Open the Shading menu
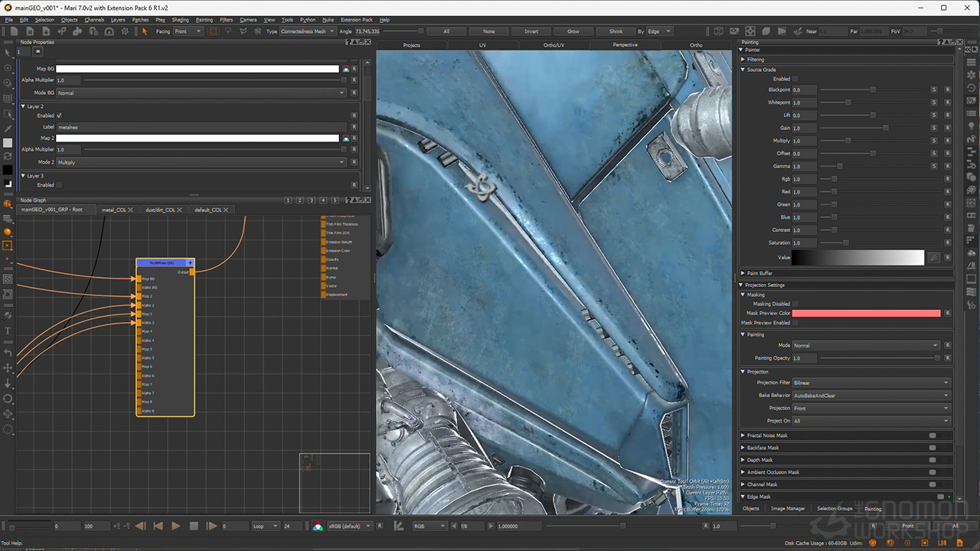This screenshot has width=980, height=551. tap(180, 20)
